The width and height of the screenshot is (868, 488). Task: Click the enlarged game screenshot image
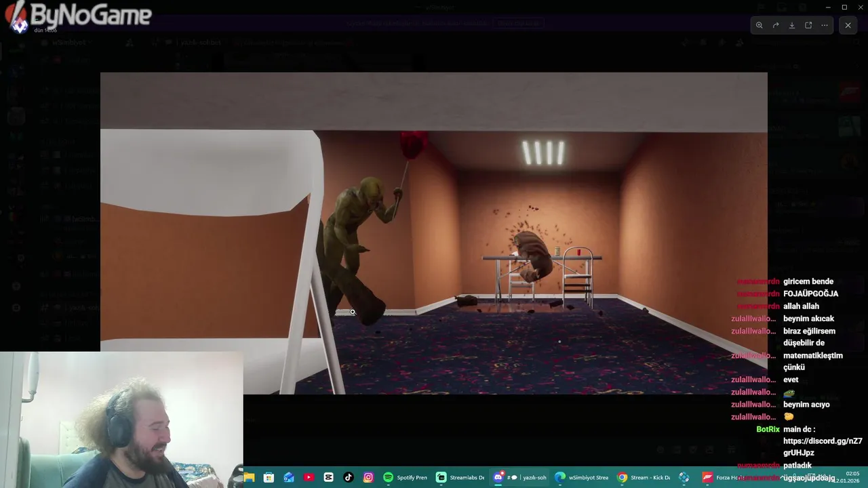tap(434, 233)
